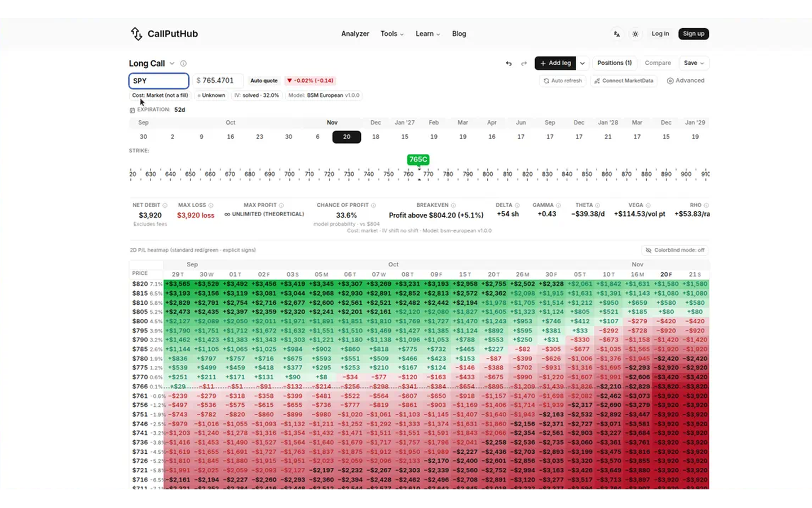Click the redo arrow icon
This screenshot has height=508, width=812.
click(524, 63)
